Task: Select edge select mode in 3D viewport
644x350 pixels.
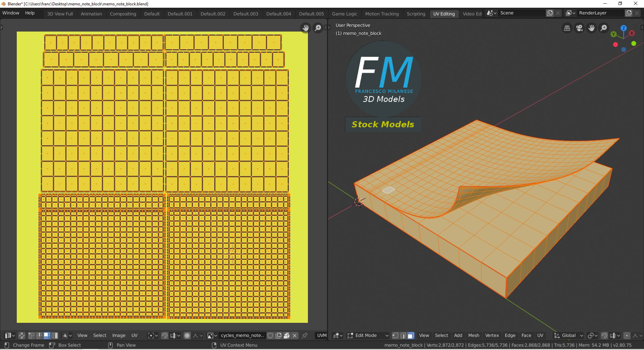Action: pos(403,335)
